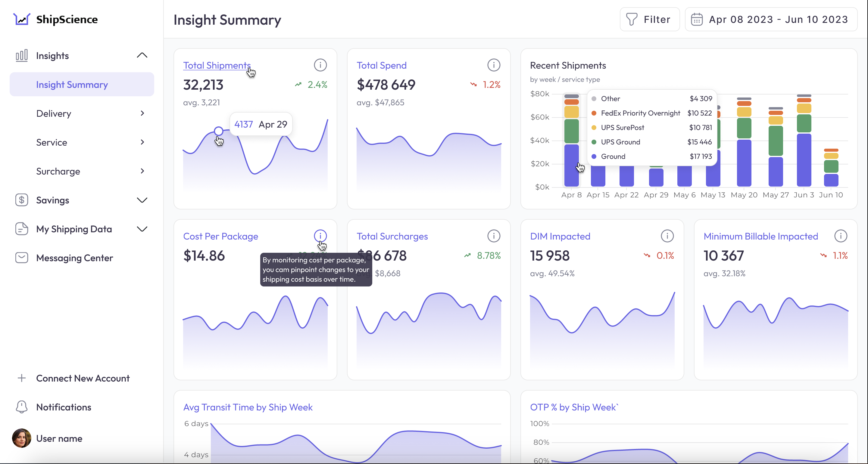Click the Jun 10 bar in Recent Shipments
Image resolution: width=868 pixels, height=464 pixels.
coord(831,169)
